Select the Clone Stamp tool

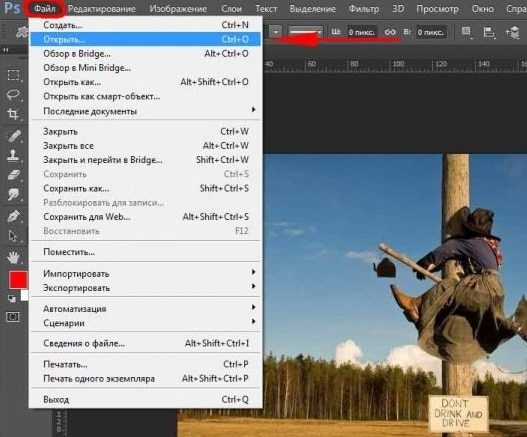pyautogui.click(x=13, y=155)
